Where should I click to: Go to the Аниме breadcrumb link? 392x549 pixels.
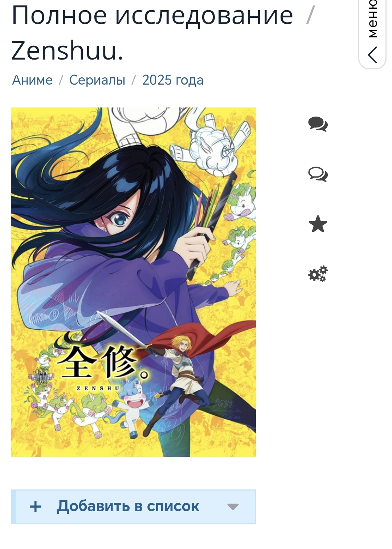[32, 80]
